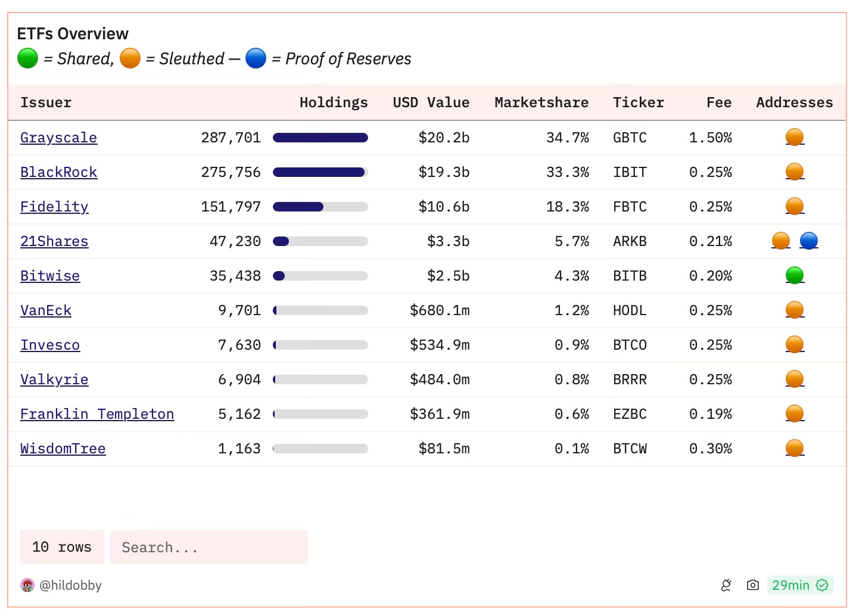
Task: Open 21Shares' blue proof of reserves icon
Action: (808, 241)
